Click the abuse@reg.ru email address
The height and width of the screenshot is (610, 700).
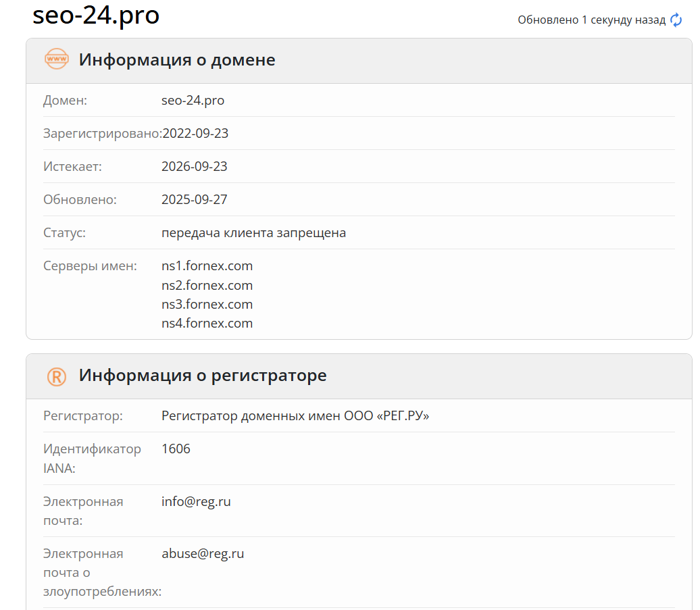[203, 554]
